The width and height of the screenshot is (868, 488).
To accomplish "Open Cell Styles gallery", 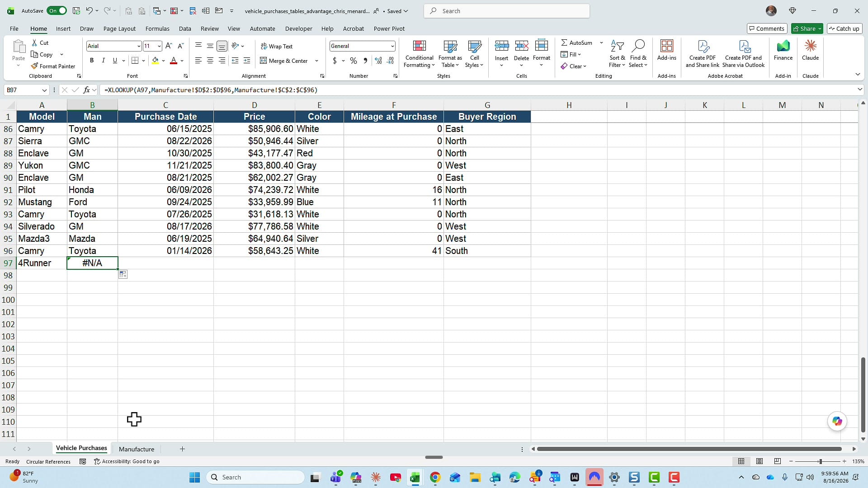I will click(474, 54).
